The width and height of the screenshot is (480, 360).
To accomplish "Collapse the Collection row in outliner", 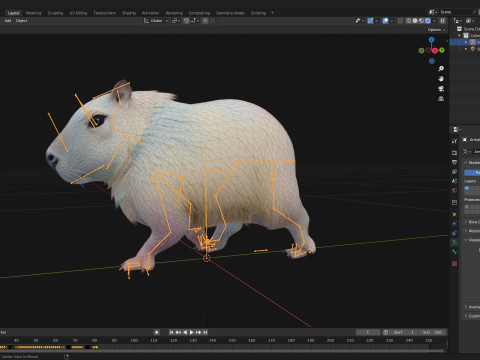I will tap(460, 36).
